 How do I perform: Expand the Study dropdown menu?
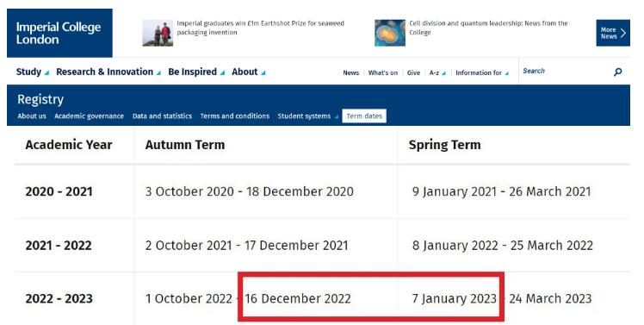(33, 72)
